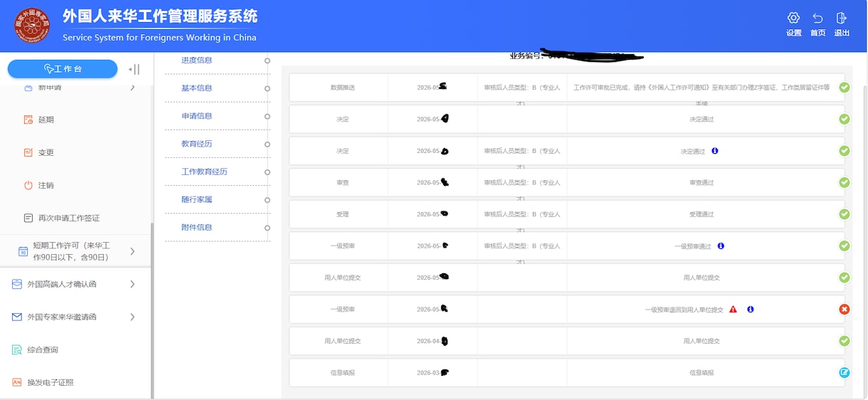Click the green check on 审查 row
Image resolution: width=868 pixels, height=400 pixels.
coord(845,182)
